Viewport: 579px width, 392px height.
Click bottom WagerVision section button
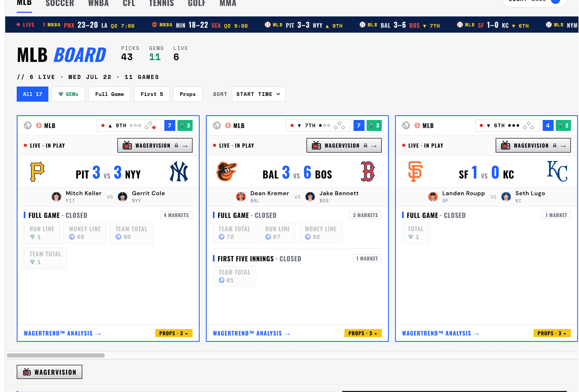(x=49, y=372)
